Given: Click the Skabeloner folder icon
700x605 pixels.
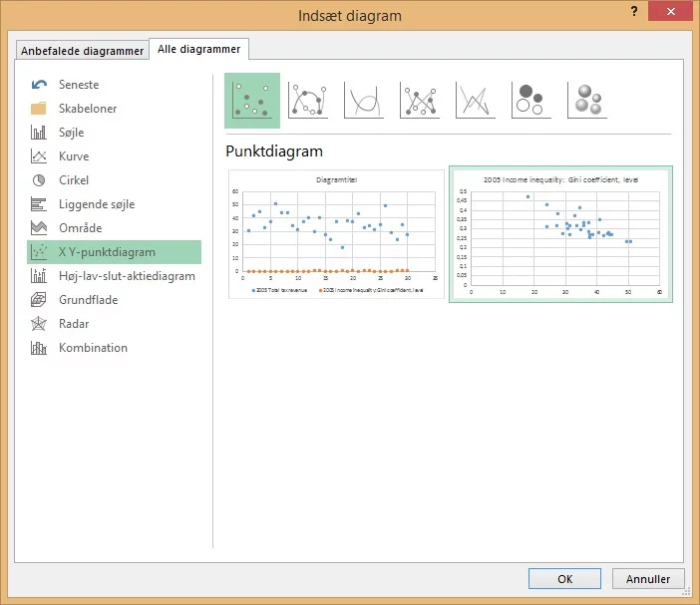Looking at the screenshot, I should coord(39,109).
